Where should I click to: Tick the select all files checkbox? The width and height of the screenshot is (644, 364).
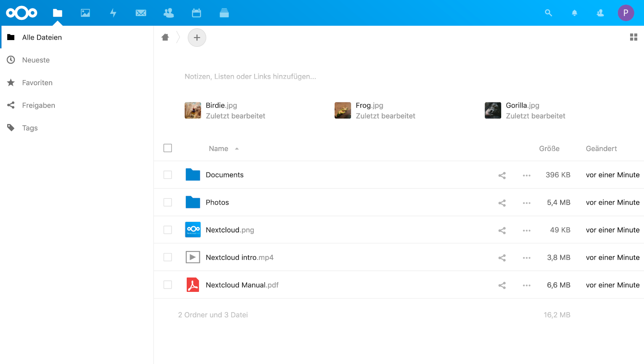point(168,148)
